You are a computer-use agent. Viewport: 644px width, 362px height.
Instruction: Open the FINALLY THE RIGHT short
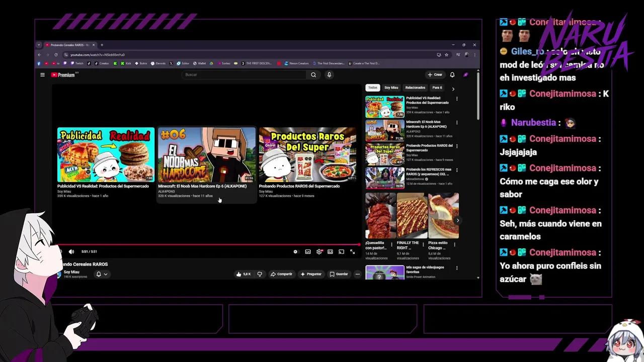pyautogui.click(x=412, y=216)
